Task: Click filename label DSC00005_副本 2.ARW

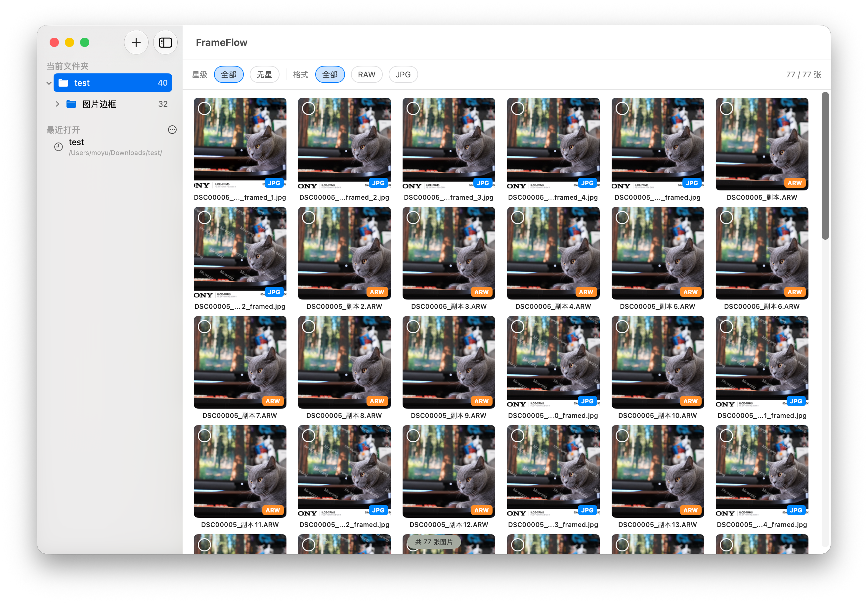Action: (344, 306)
